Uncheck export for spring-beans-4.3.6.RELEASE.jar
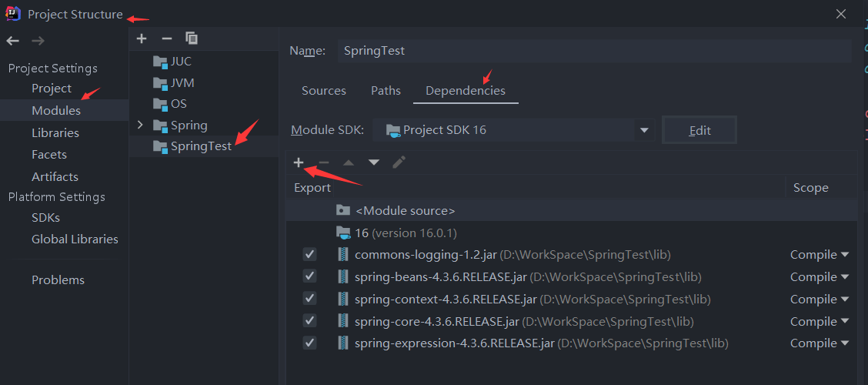Image resolution: width=868 pixels, height=385 pixels. click(x=309, y=276)
